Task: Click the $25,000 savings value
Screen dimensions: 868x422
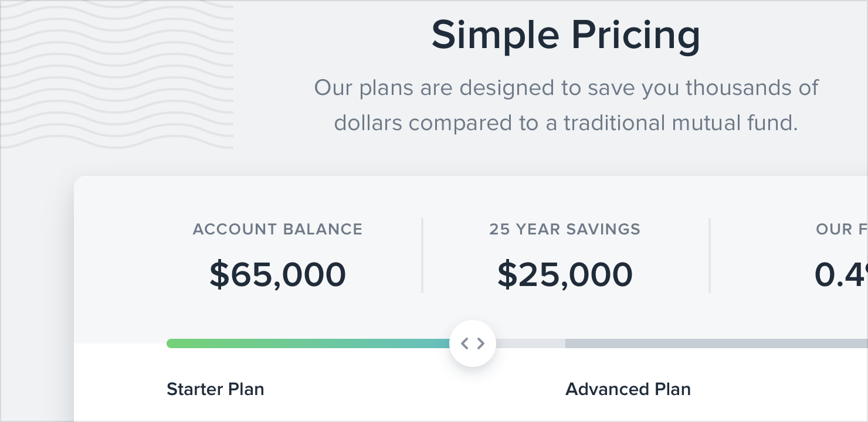Action: coord(565,274)
